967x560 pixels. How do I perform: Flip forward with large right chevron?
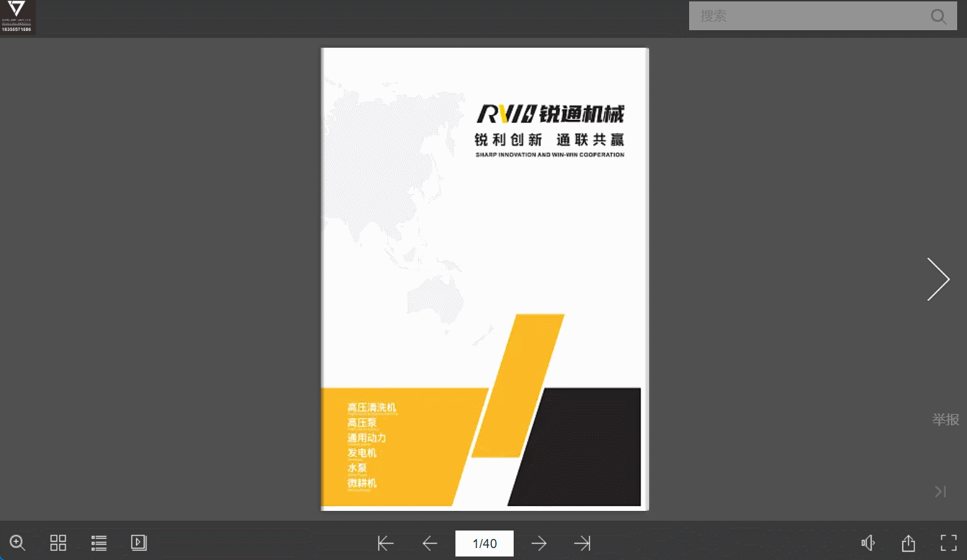pos(938,279)
